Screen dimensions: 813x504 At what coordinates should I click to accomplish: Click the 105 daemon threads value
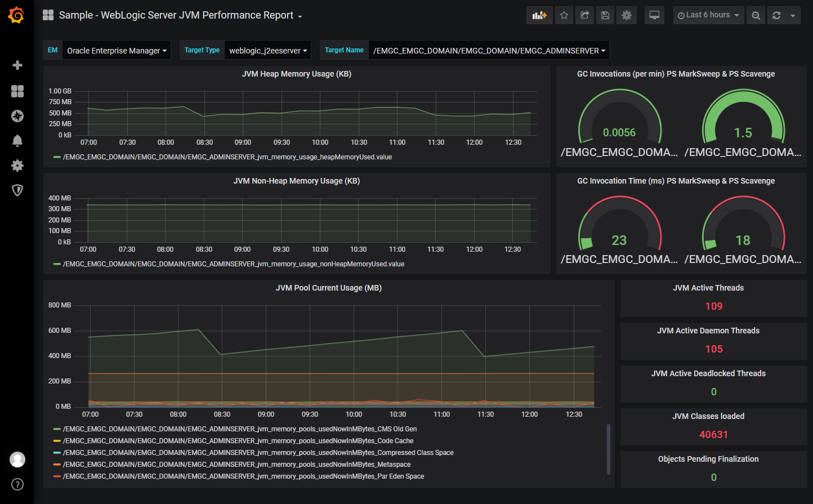[714, 349]
